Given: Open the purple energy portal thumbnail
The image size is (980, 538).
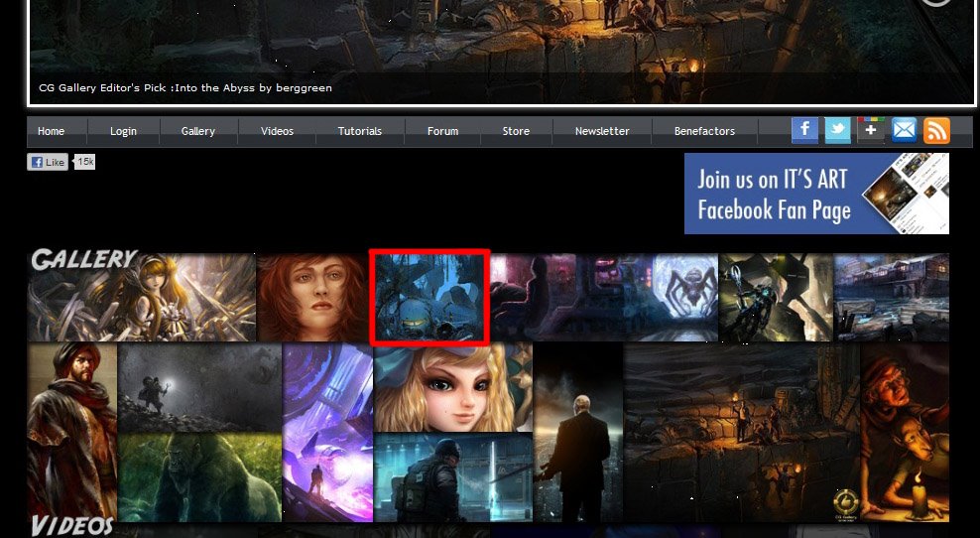Looking at the screenshot, I should coord(327,432).
